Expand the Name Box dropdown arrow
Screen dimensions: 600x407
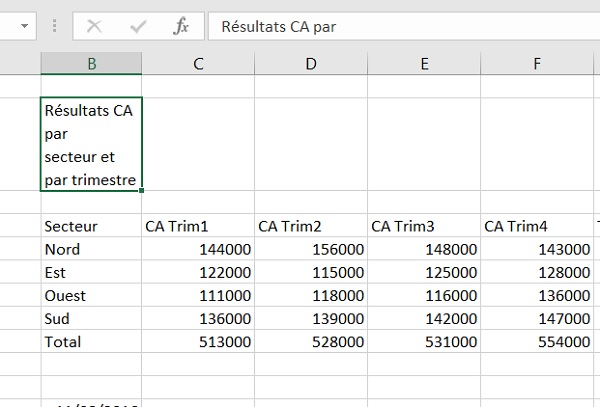point(24,26)
